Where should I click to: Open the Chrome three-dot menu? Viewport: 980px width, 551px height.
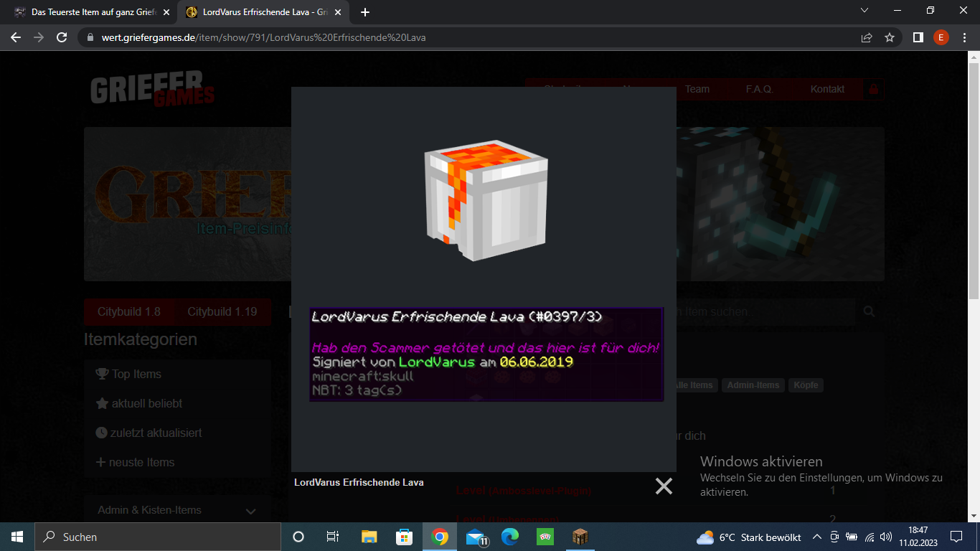963,37
